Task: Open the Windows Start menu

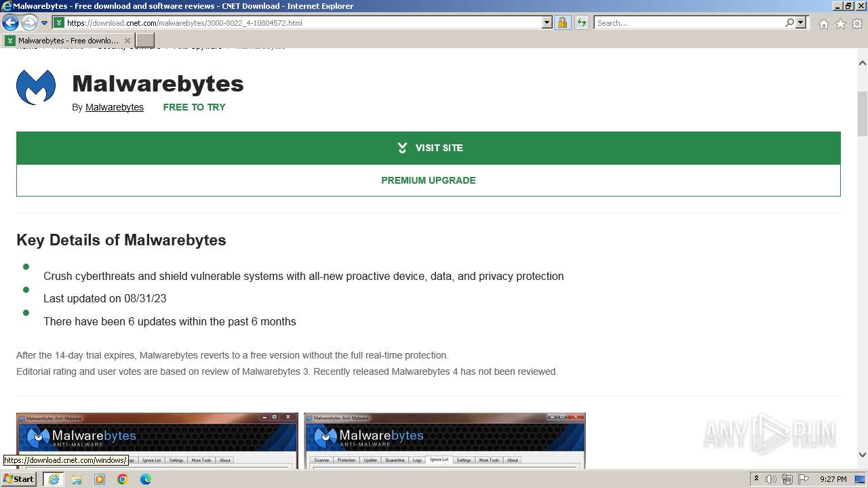Action: click(x=18, y=479)
